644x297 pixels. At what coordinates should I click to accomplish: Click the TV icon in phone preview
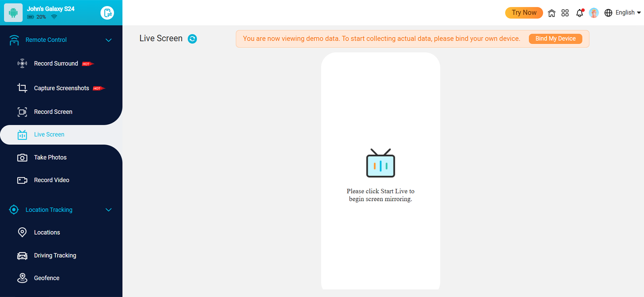tap(380, 163)
